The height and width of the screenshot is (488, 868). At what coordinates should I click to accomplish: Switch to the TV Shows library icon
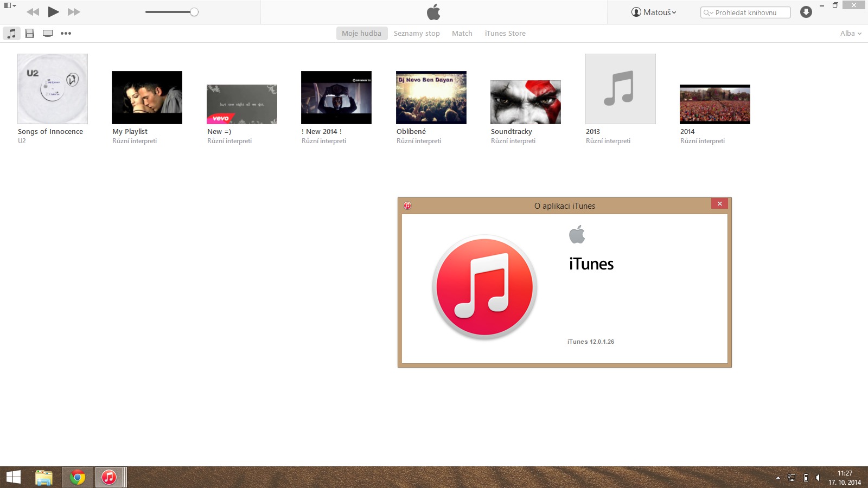point(48,33)
